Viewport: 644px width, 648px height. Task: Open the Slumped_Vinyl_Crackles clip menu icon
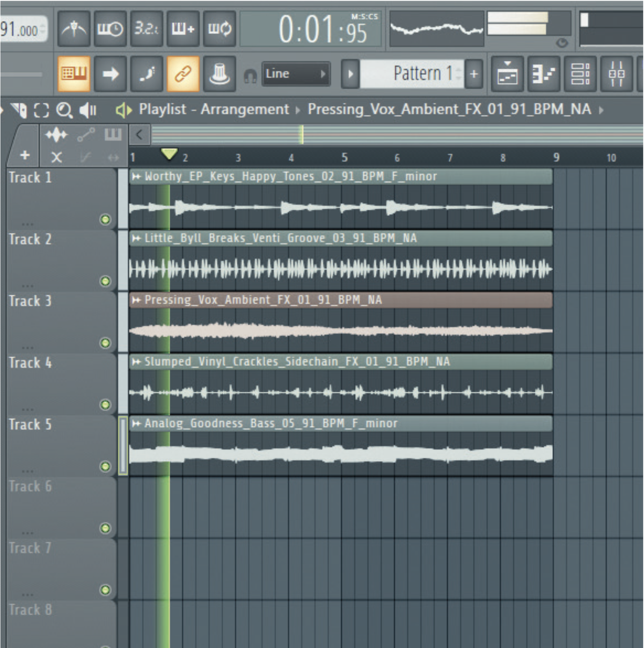pos(136,362)
